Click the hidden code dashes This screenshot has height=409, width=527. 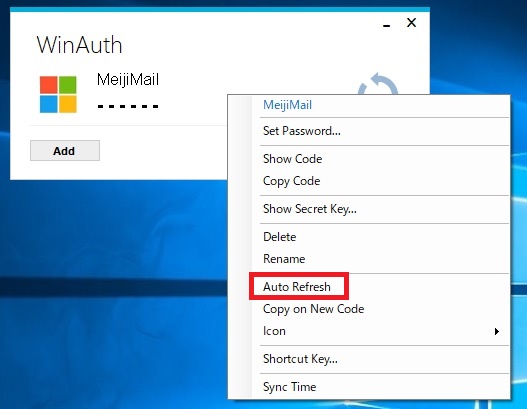[128, 107]
